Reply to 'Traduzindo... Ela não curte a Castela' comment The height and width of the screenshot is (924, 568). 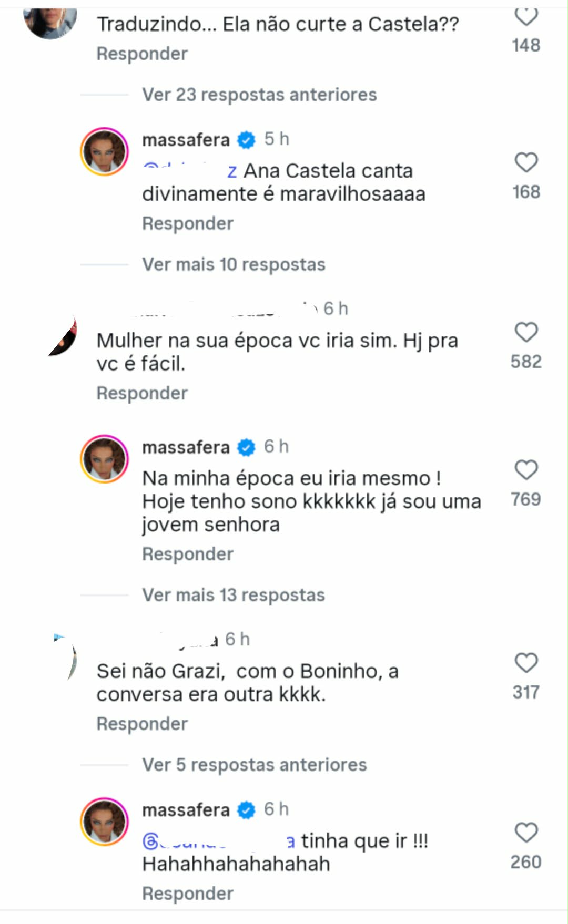coord(142,54)
